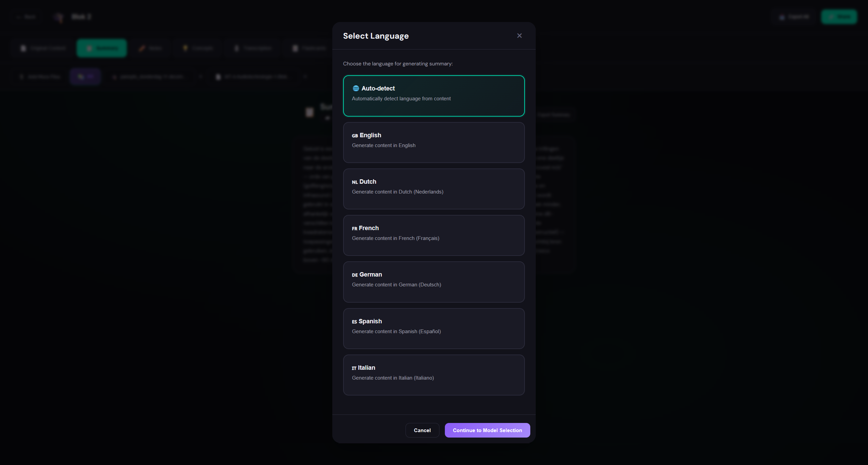
Task: Click the GB flag badge beside English
Action: pyautogui.click(x=355, y=135)
